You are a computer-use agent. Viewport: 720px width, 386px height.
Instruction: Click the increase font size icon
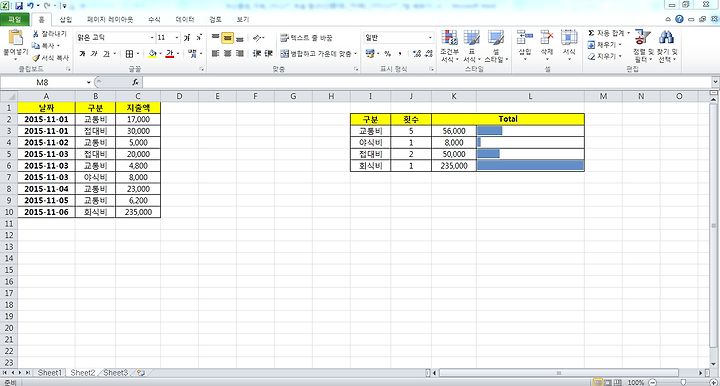[187, 38]
